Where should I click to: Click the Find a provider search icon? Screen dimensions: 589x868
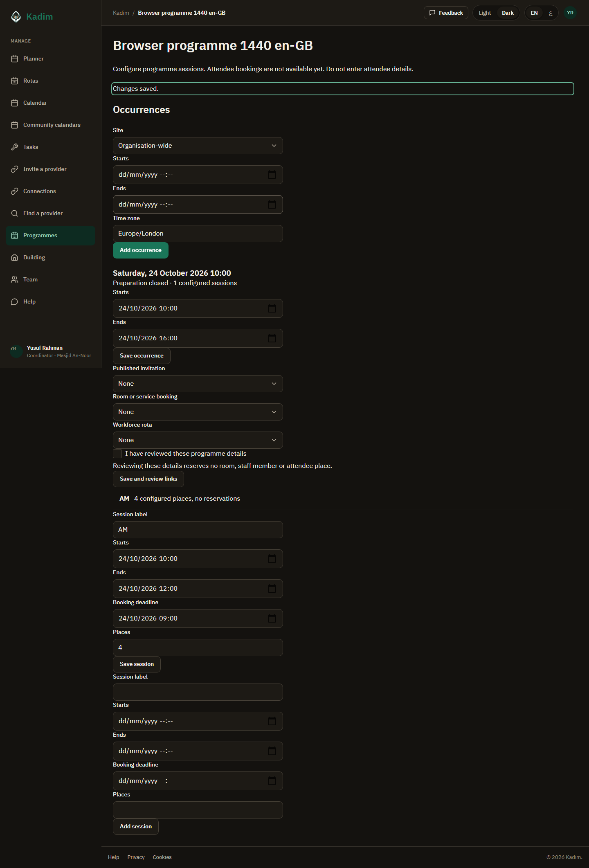tap(15, 213)
